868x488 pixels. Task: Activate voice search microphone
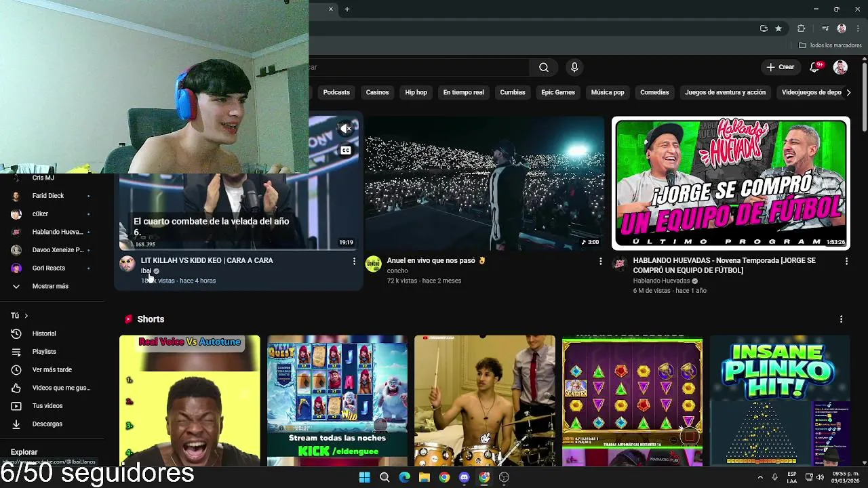(574, 67)
